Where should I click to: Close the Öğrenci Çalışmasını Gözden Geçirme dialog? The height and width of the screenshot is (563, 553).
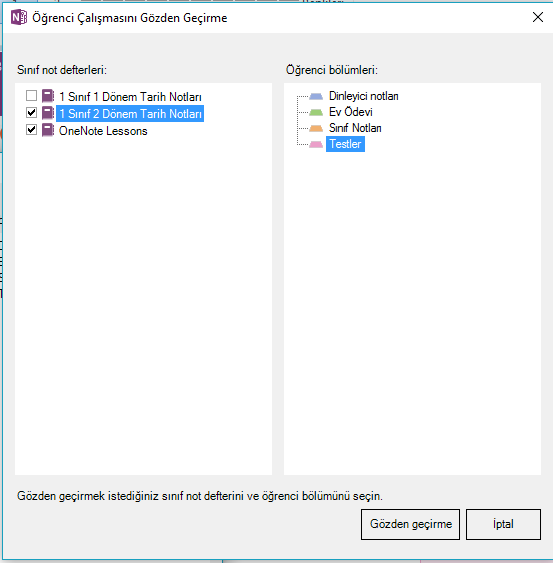click(x=538, y=17)
